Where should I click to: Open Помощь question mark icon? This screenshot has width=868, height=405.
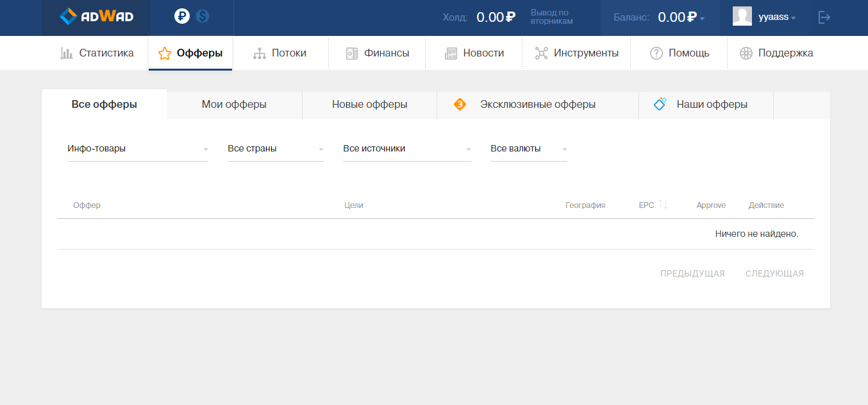[x=656, y=53]
